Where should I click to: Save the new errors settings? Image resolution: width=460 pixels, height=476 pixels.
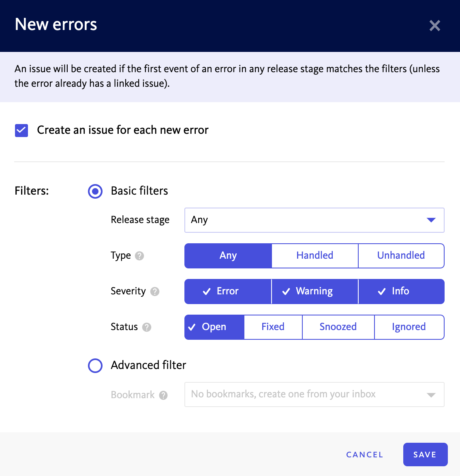(x=425, y=455)
